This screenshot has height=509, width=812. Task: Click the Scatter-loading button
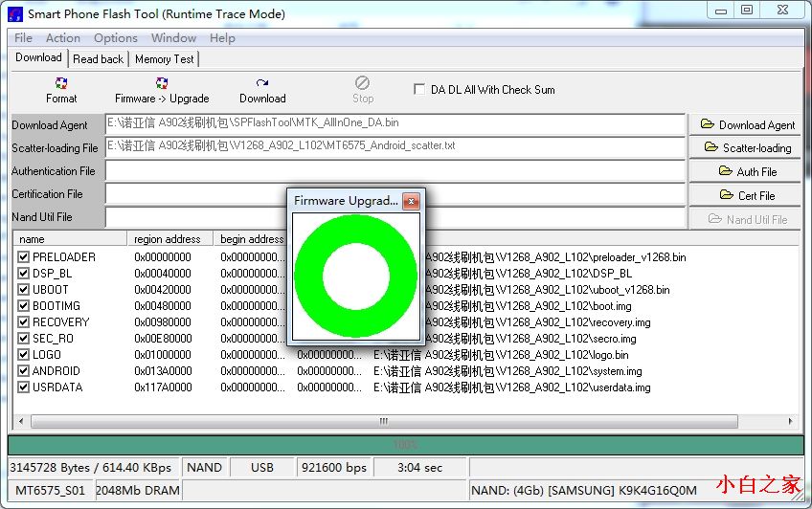[745, 148]
